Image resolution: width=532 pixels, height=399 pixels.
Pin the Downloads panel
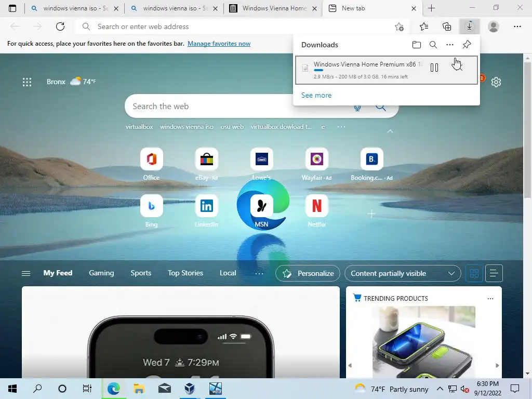click(467, 45)
